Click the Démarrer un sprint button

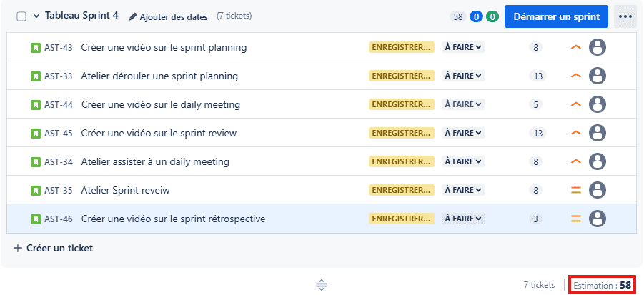click(556, 17)
